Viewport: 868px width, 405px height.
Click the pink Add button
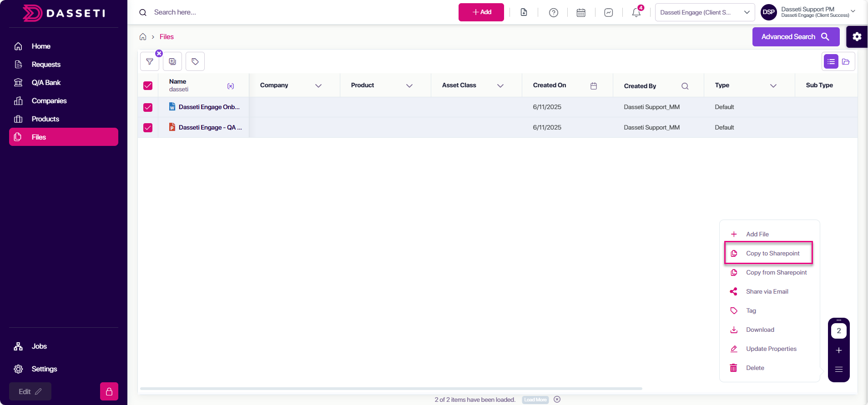(x=481, y=12)
